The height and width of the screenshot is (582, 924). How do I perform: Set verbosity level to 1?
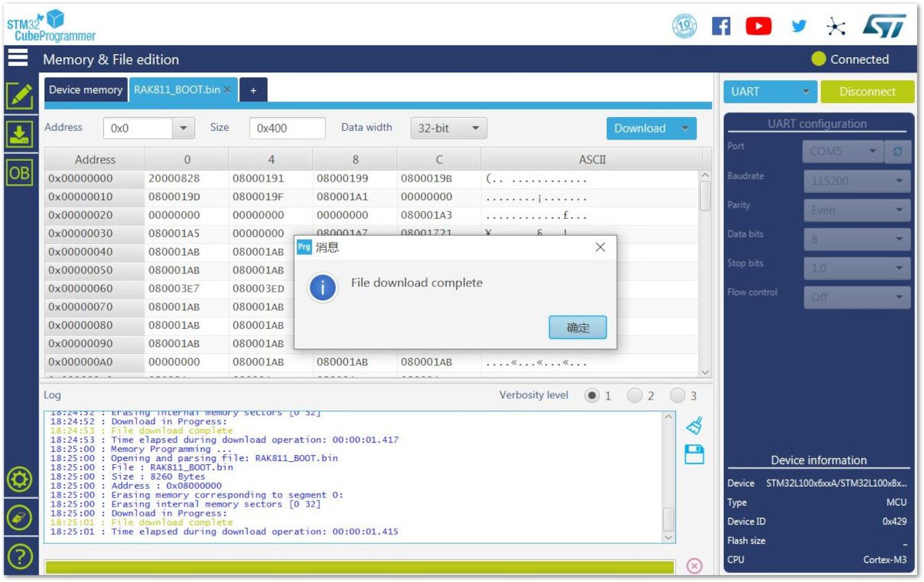click(x=591, y=396)
